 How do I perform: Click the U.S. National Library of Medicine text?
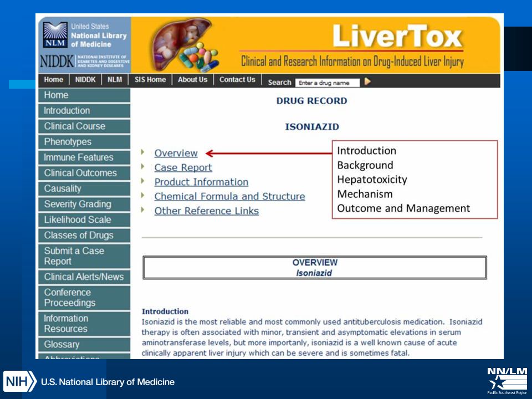(x=108, y=382)
